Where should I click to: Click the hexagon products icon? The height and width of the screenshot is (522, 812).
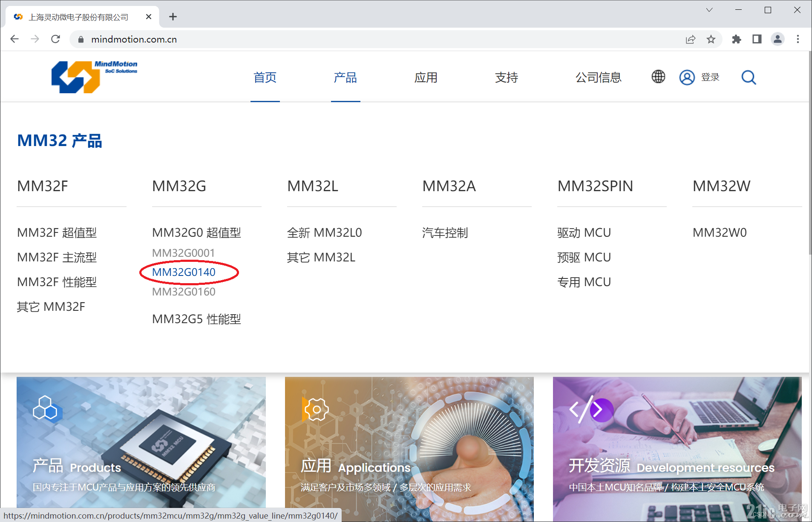pyautogui.click(x=47, y=408)
